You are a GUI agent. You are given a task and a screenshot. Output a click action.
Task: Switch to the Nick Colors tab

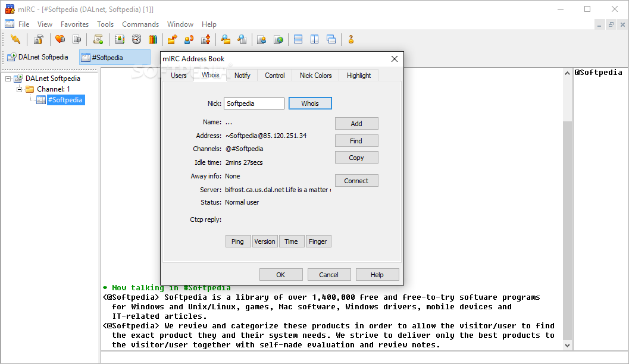tap(316, 76)
